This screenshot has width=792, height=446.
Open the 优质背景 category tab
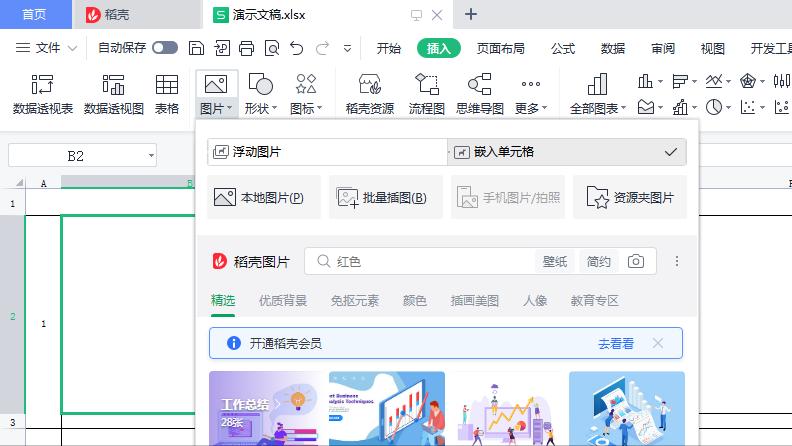283,301
